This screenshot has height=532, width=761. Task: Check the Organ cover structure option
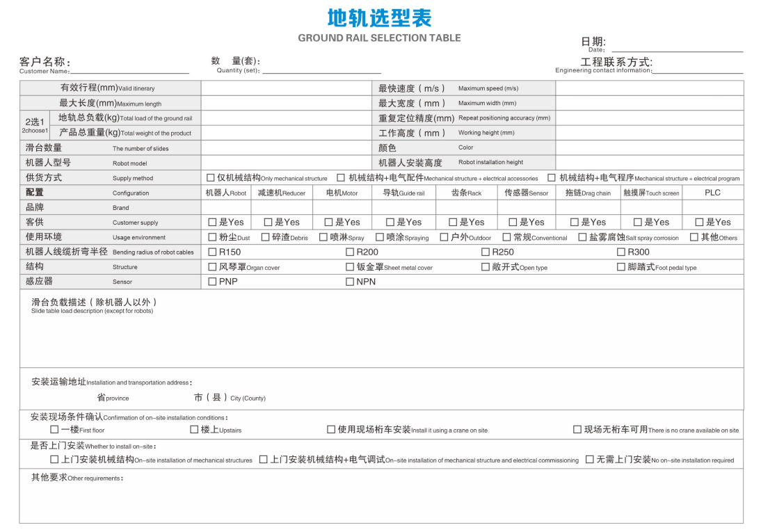tap(213, 267)
